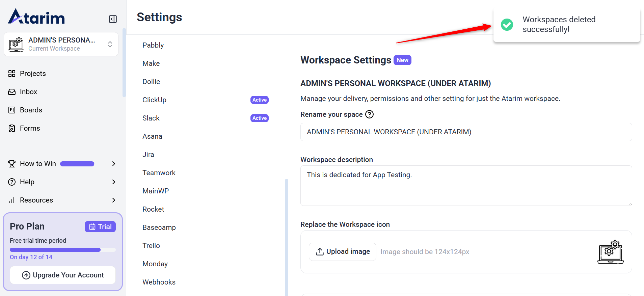This screenshot has height=296, width=644.
Task: Expand the How to Win section
Action: point(113,164)
